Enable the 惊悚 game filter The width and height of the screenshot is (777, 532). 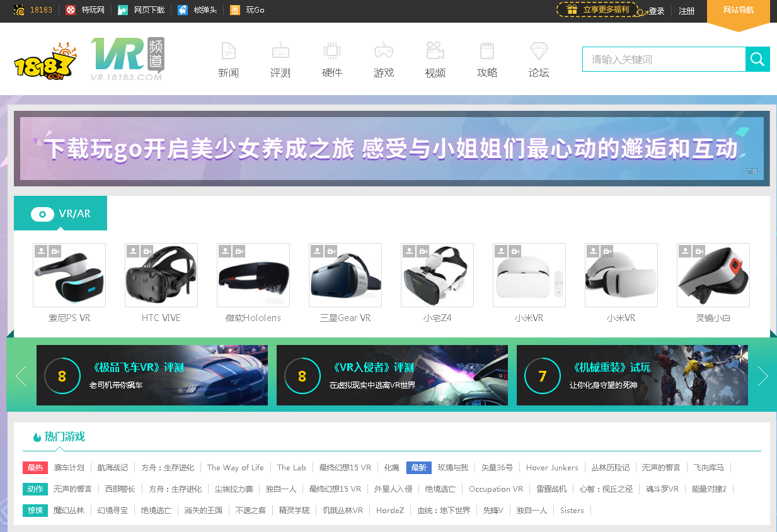(35, 510)
